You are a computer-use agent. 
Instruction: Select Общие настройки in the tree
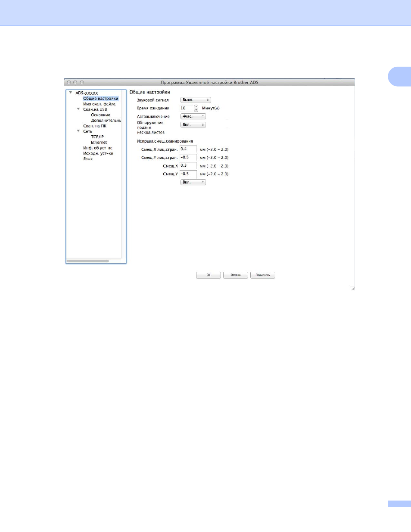pyautogui.click(x=100, y=99)
